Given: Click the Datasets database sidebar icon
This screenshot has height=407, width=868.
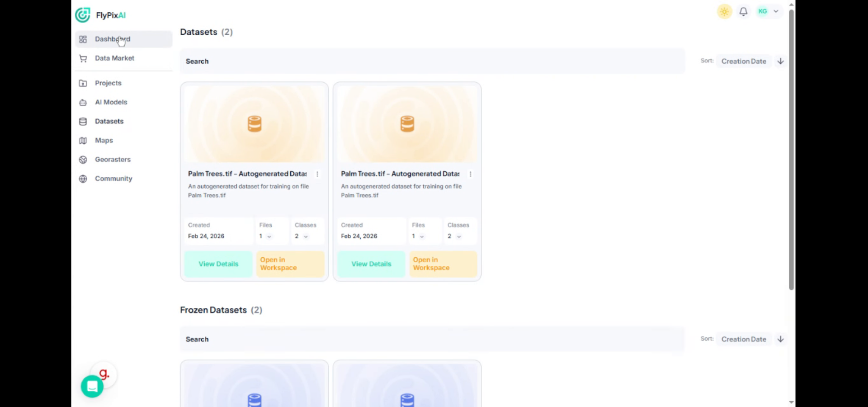Looking at the screenshot, I should 83,121.
